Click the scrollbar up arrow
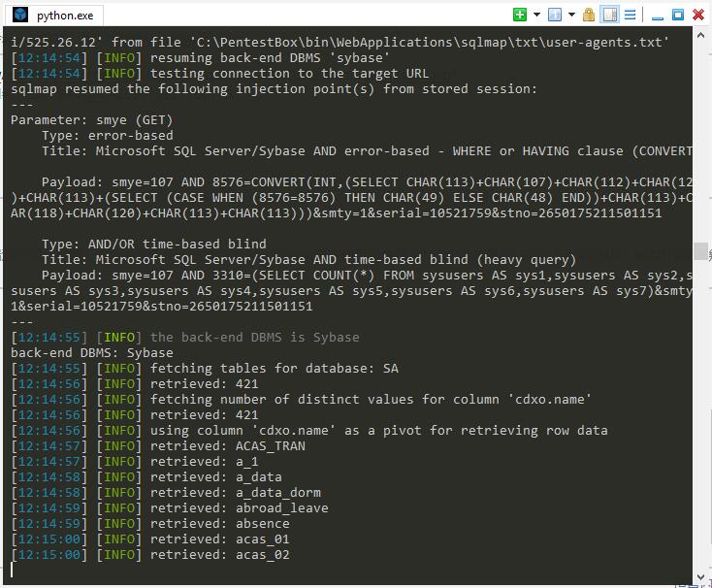This screenshot has height=588, width=712. [700, 35]
